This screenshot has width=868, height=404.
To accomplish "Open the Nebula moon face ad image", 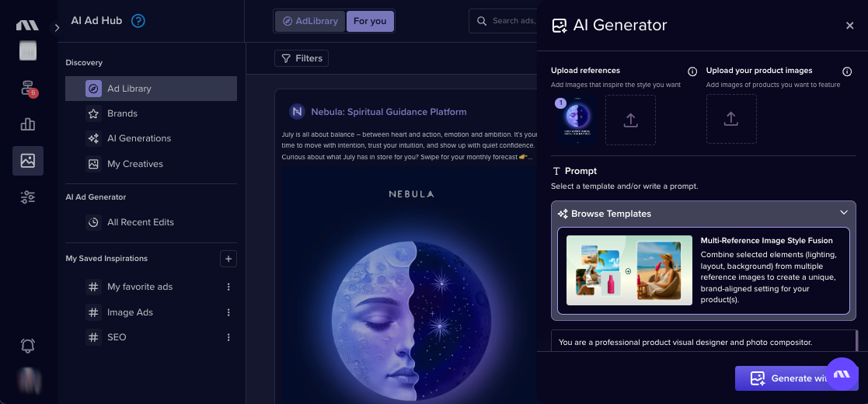I will 409,285.
